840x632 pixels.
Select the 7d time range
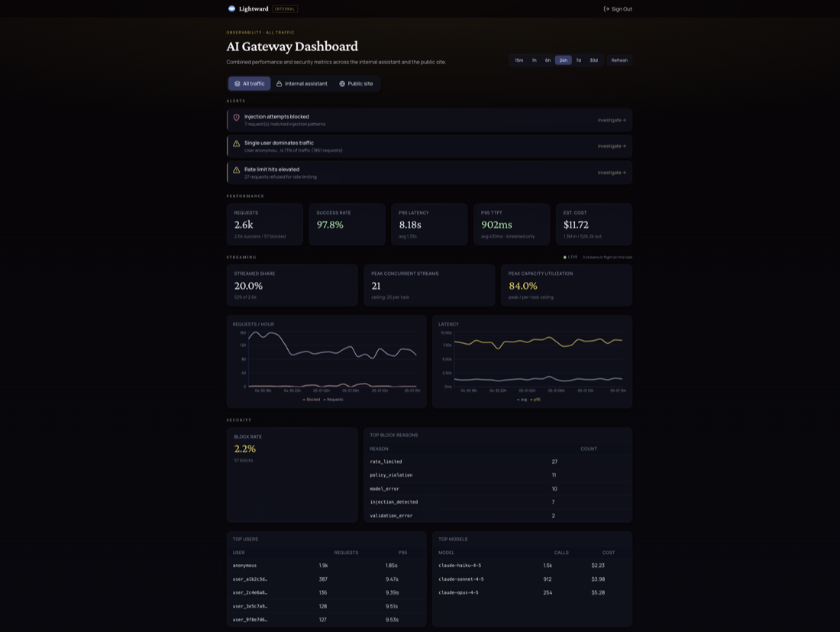click(579, 60)
